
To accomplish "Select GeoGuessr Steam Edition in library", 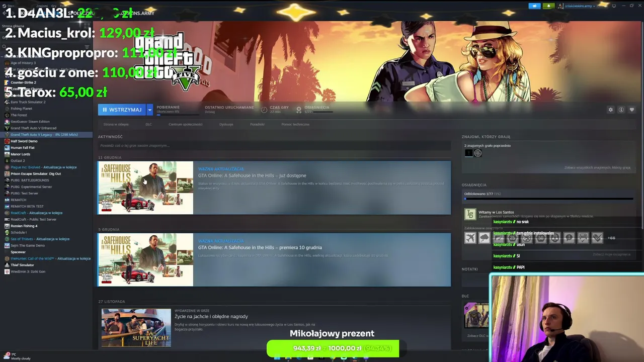I will [30, 122].
